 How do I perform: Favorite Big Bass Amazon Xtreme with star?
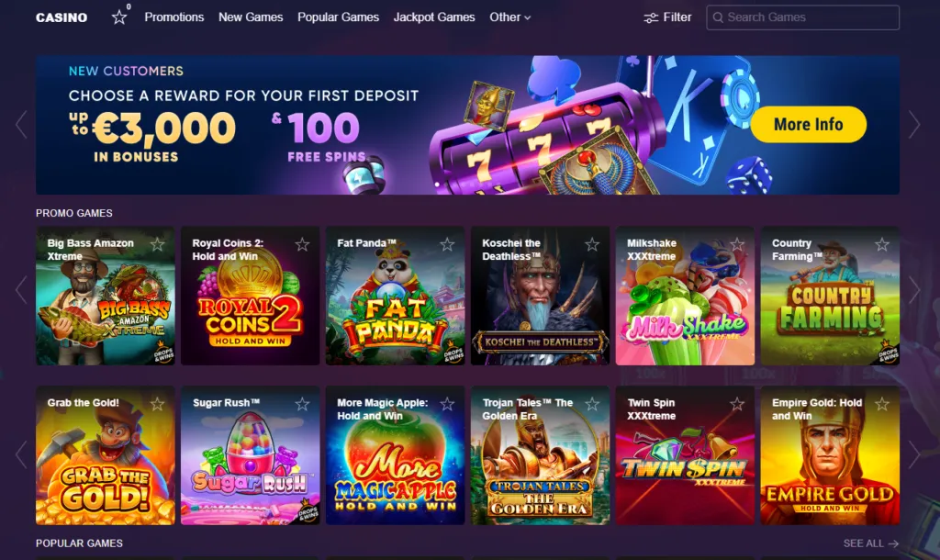point(157,244)
